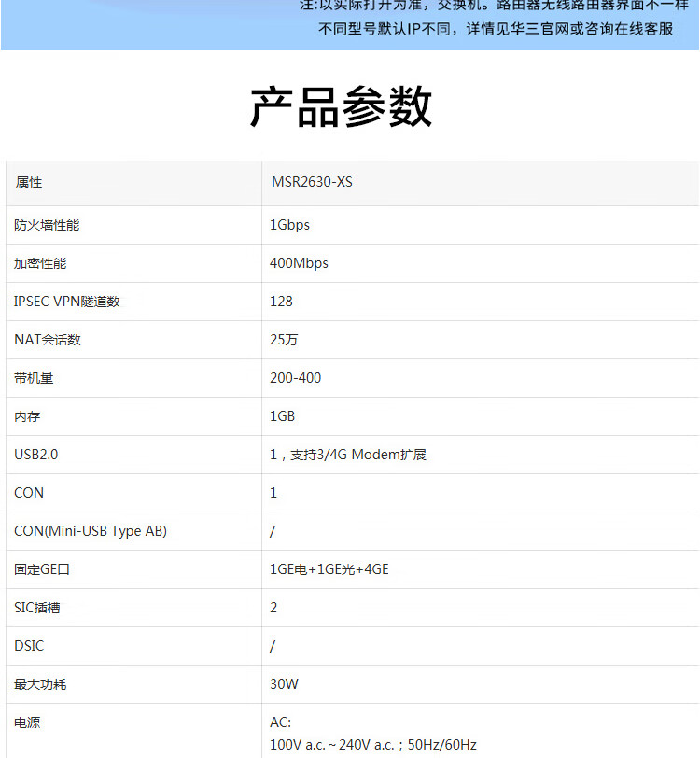Click the slash value for CON(Mini-USB Type AB)
Screen dimensions: 700x758
point(273,531)
